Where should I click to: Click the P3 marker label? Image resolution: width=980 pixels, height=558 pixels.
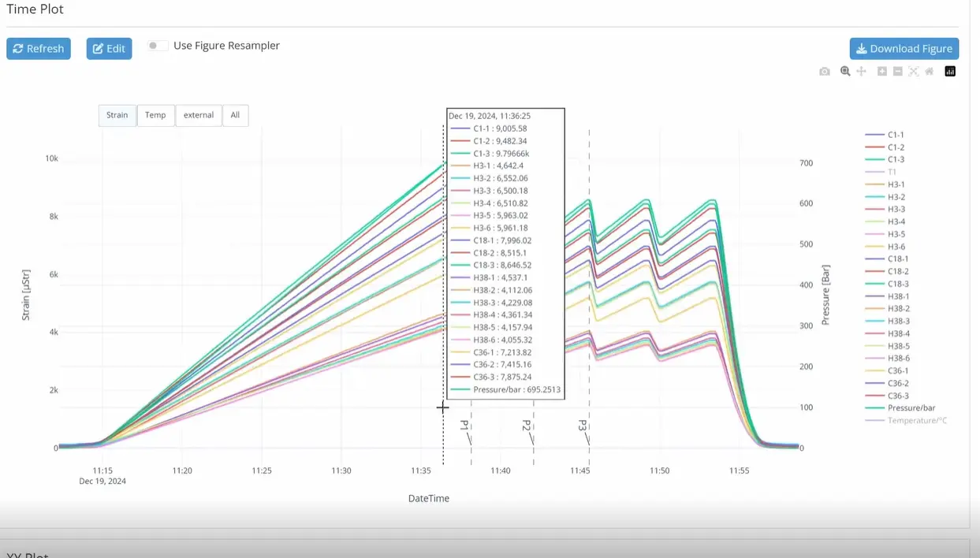(583, 426)
